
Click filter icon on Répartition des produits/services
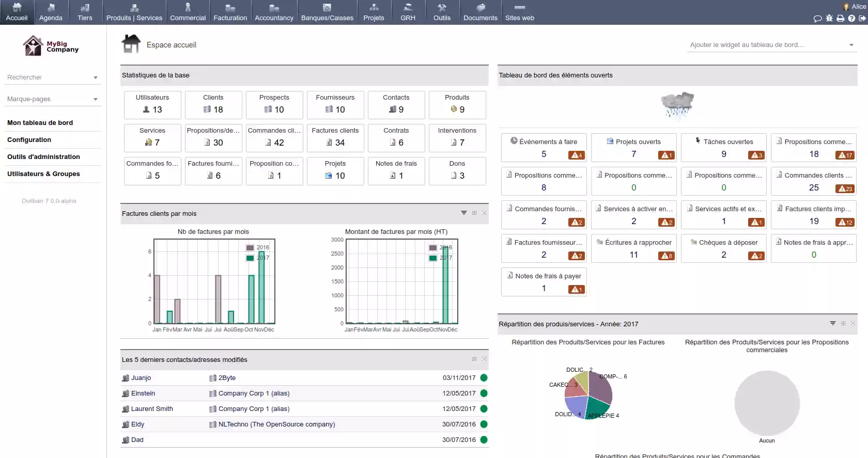[x=833, y=323]
